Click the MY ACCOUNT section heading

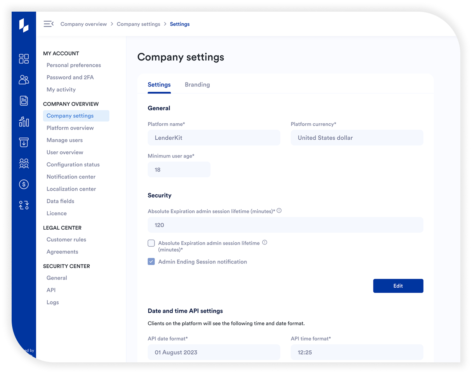tap(61, 53)
